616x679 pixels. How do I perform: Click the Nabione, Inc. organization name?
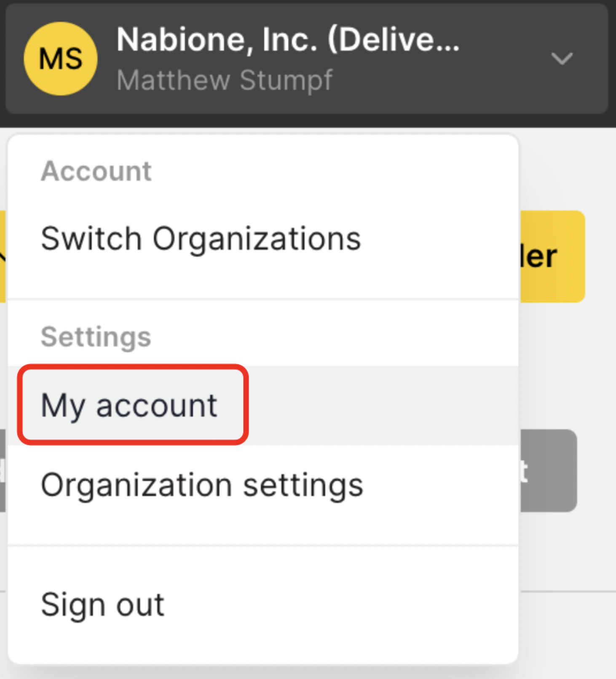[288, 40]
